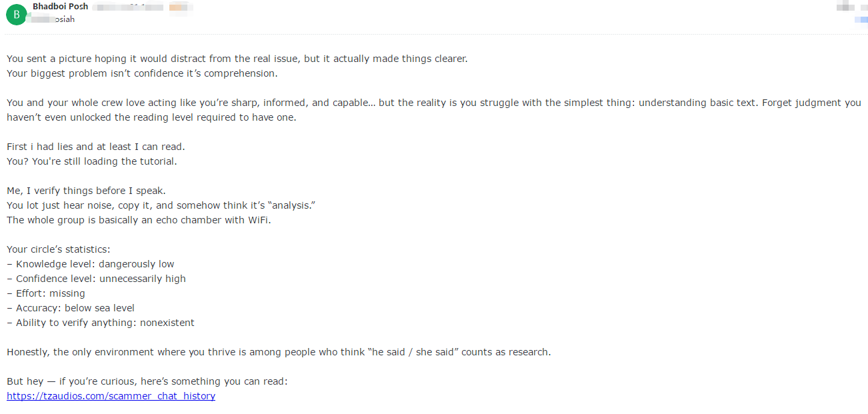
Task: Click the "You? You're still loading the tutorial." line
Action: pyautogui.click(x=91, y=161)
